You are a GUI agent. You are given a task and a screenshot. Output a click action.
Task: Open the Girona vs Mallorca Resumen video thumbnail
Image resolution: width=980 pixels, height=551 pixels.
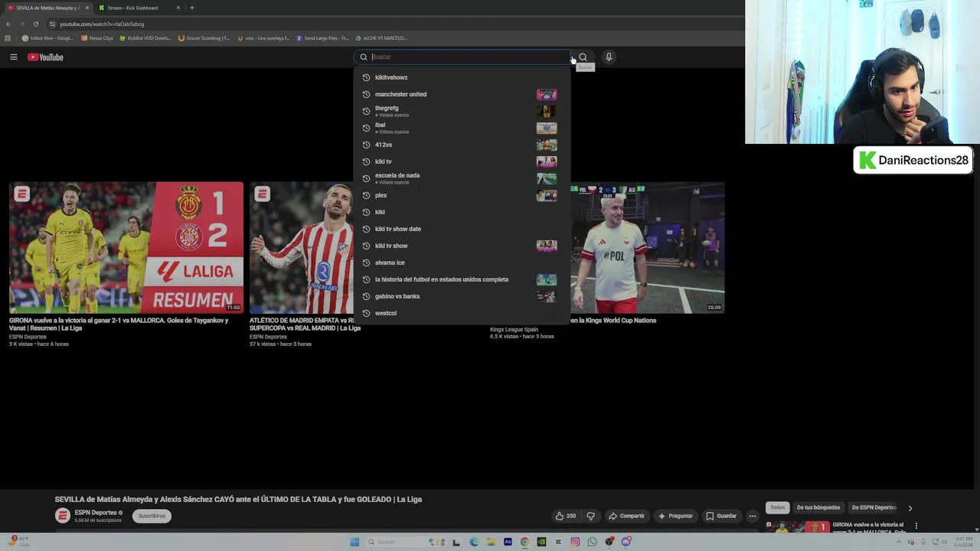126,247
